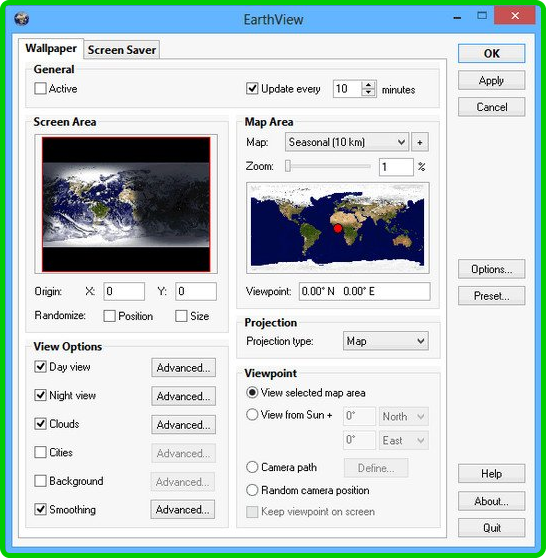
Task: Open Advanced settings for Clouds
Action: tap(183, 425)
